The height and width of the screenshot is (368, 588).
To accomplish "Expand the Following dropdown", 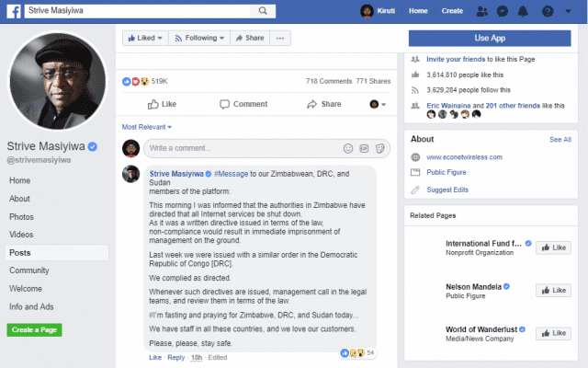I will point(198,38).
